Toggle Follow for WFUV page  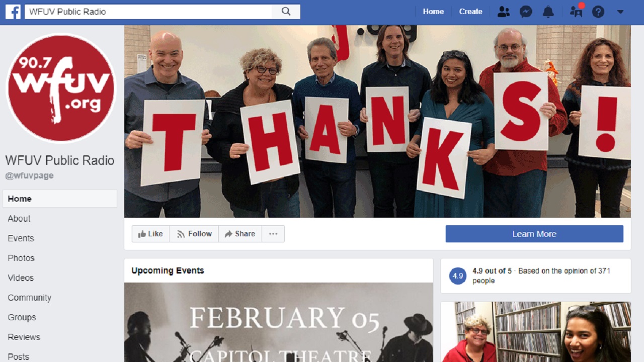(194, 234)
